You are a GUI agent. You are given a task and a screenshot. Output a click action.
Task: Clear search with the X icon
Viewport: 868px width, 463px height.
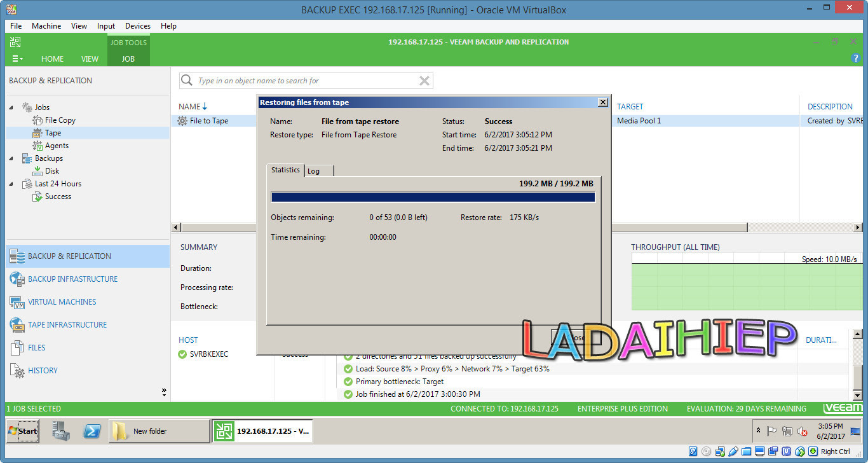tap(424, 81)
